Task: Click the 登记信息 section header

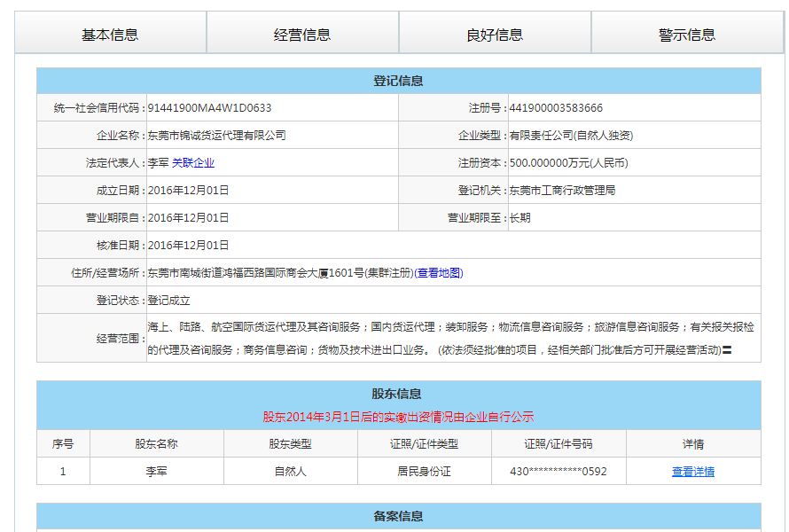Action: click(398, 81)
